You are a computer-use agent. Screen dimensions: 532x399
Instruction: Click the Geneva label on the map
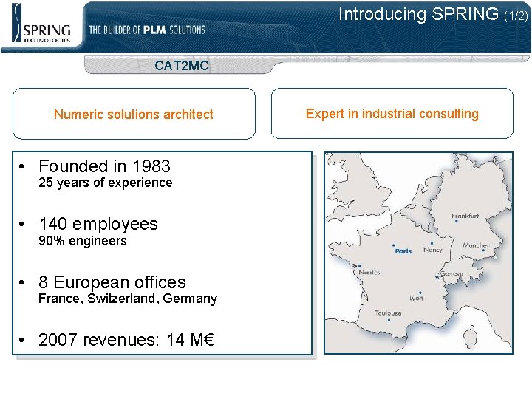pos(452,274)
